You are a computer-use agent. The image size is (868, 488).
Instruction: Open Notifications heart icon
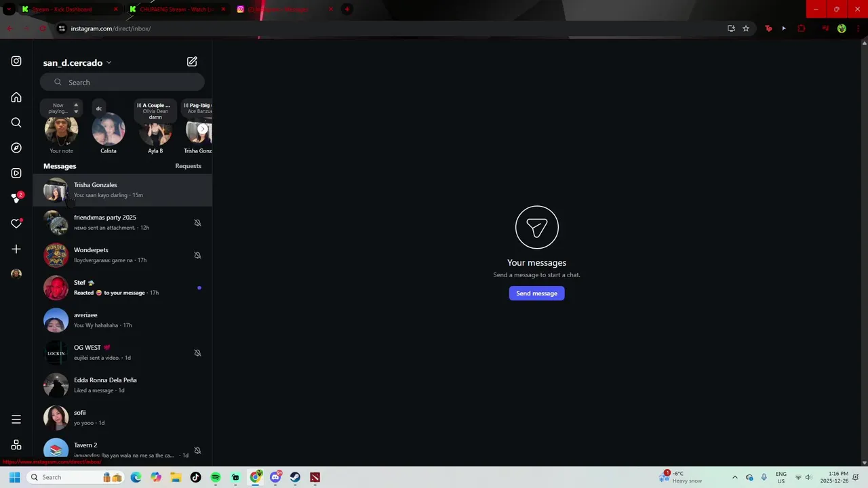point(16,224)
